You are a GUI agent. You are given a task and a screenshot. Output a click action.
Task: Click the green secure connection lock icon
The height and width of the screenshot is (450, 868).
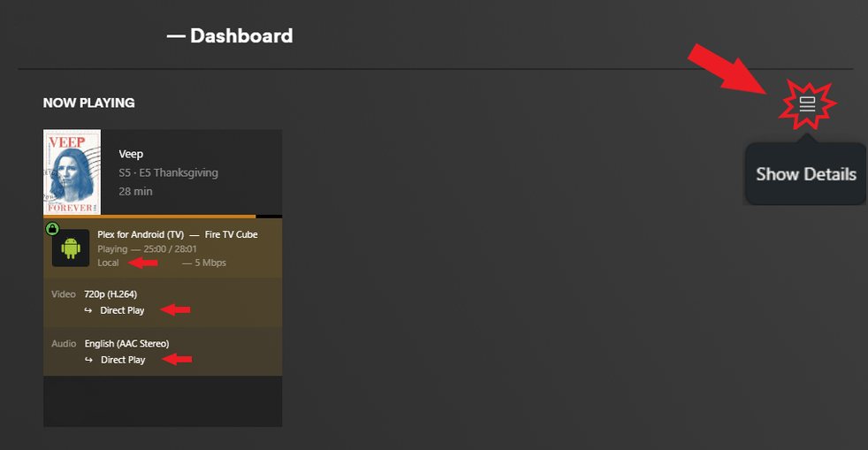pyautogui.click(x=52, y=229)
